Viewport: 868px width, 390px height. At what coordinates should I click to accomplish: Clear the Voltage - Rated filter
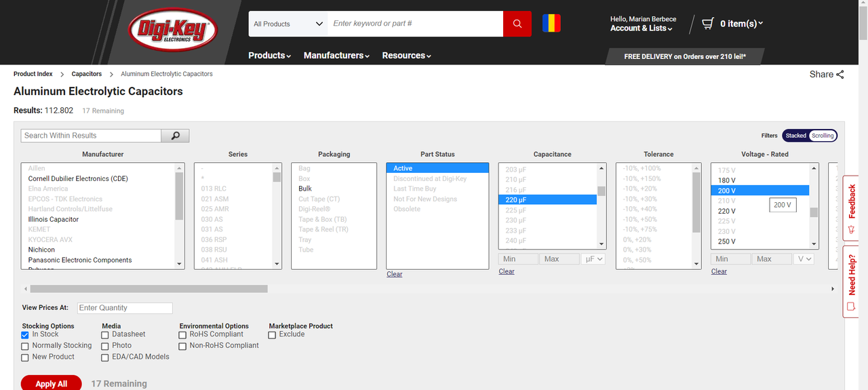pyautogui.click(x=719, y=271)
